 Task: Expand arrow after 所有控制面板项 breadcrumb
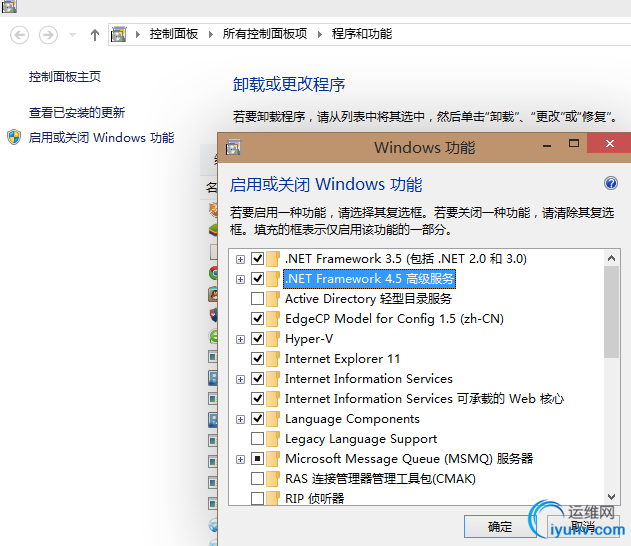click(x=320, y=35)
